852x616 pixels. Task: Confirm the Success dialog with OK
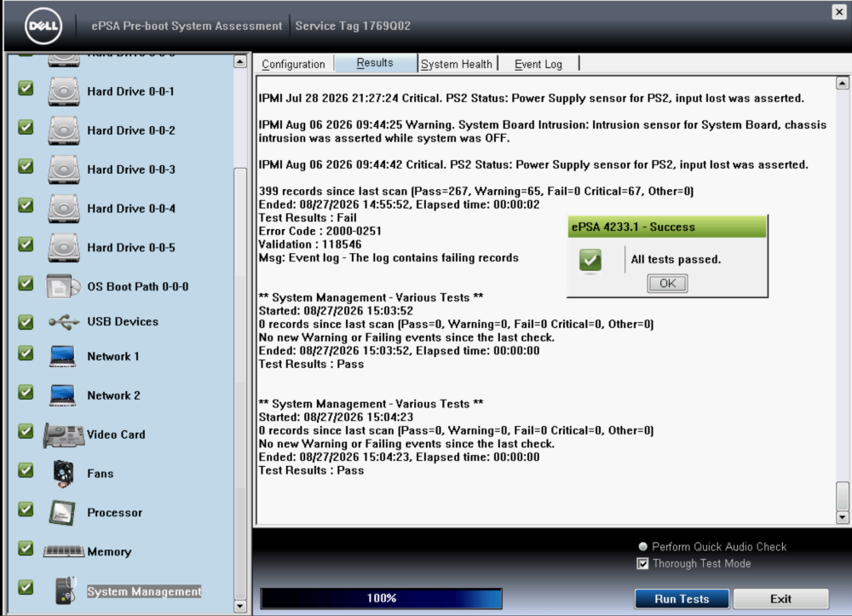(x=667, y=284)
